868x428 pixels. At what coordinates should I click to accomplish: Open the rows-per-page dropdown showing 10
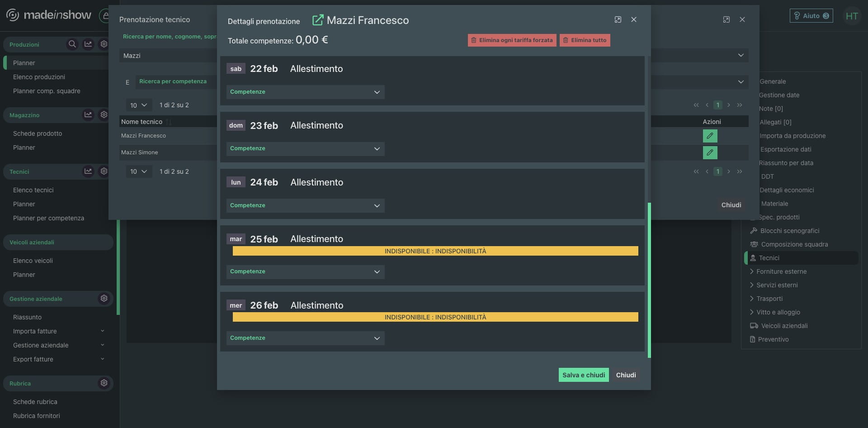[139, 105]
